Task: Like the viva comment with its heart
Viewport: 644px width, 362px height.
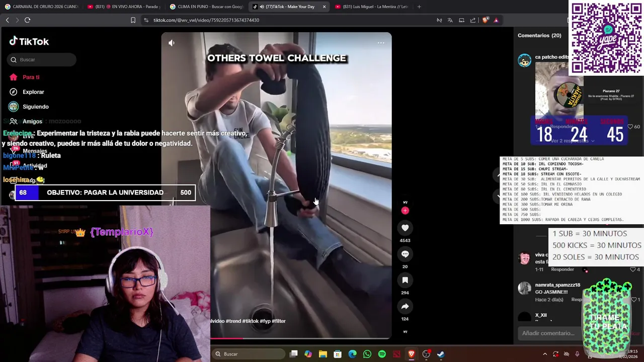Action: 633,269
